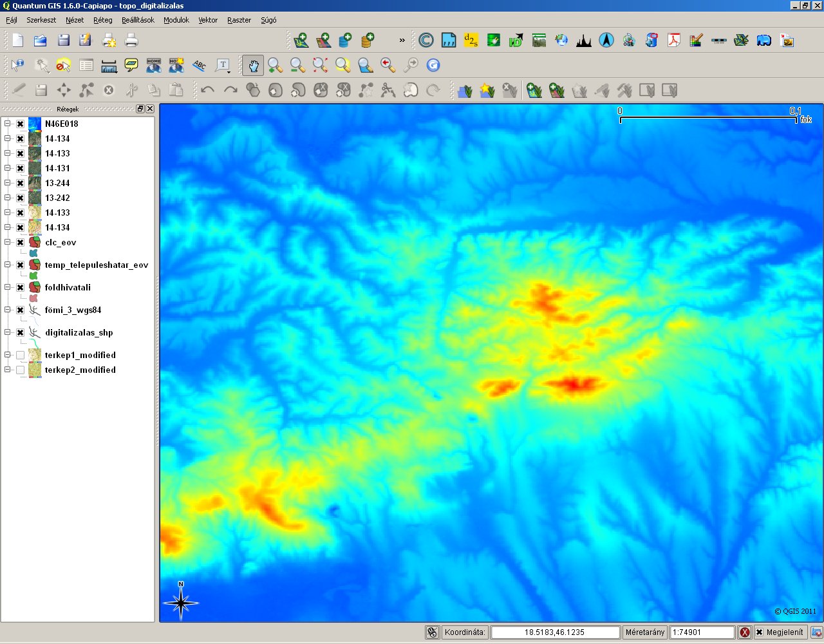Zoom to full extent icon

(x=320, y=65)
